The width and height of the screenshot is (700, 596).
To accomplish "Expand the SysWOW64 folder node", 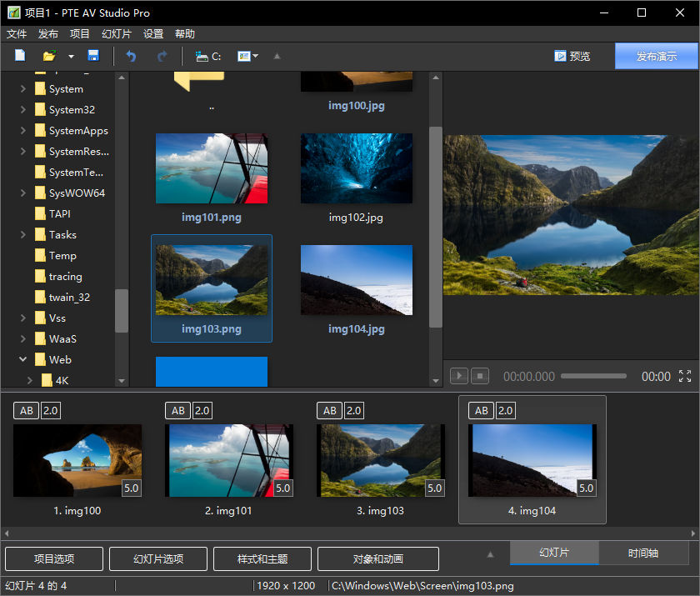I will click(x=22, y=193).
